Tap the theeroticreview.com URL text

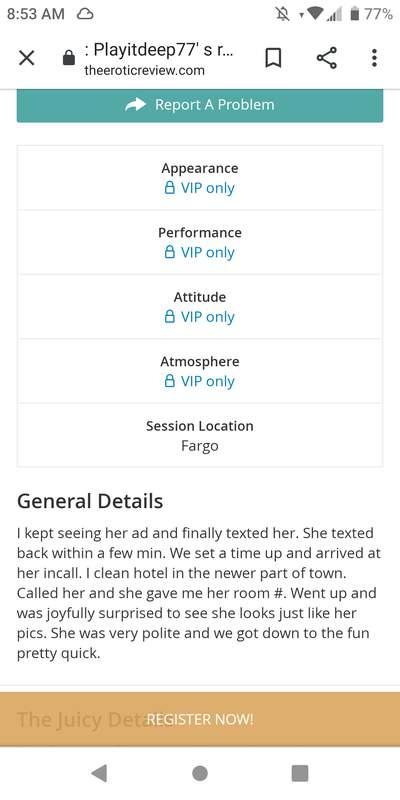tap(144, 70)
